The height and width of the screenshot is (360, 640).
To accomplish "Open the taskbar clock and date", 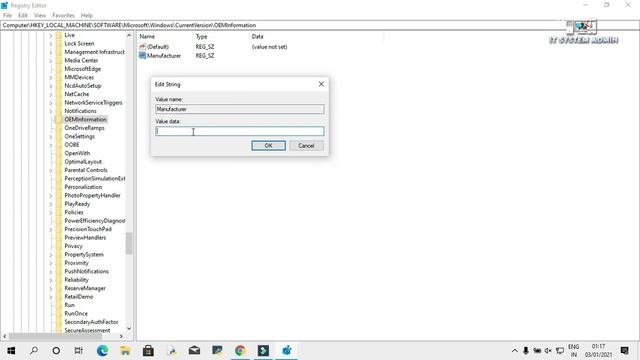I will click(598, 351).
